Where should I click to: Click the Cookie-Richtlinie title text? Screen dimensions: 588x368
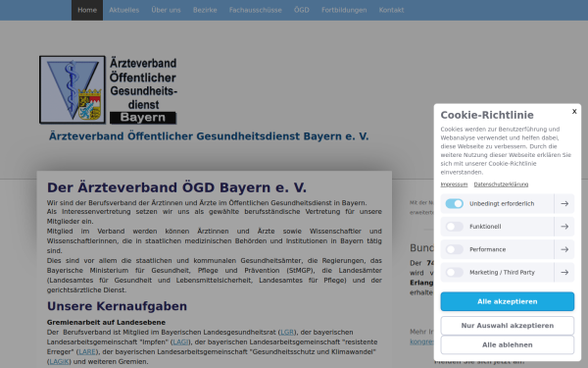pyautogui.click(x=487, y=115)
